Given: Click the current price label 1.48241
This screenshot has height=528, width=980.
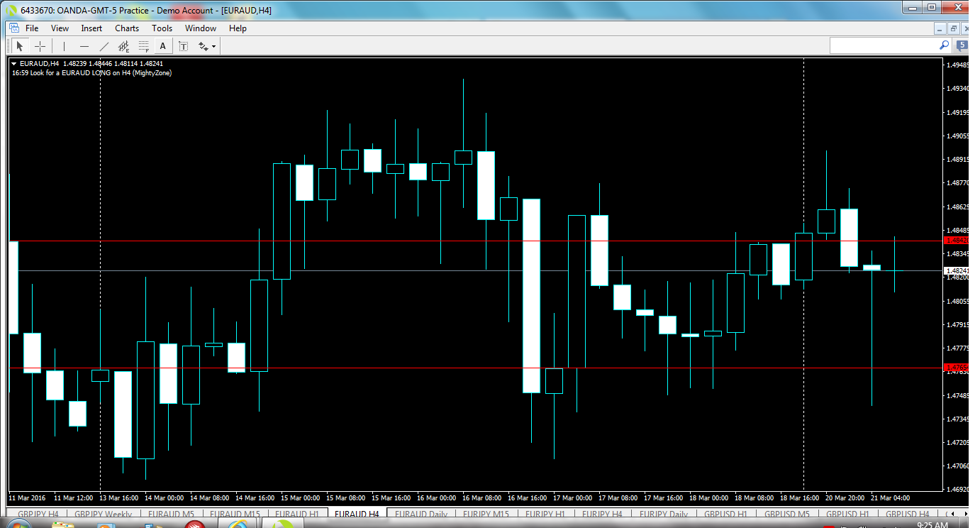Looking at the screenshot, I should 957,270.
